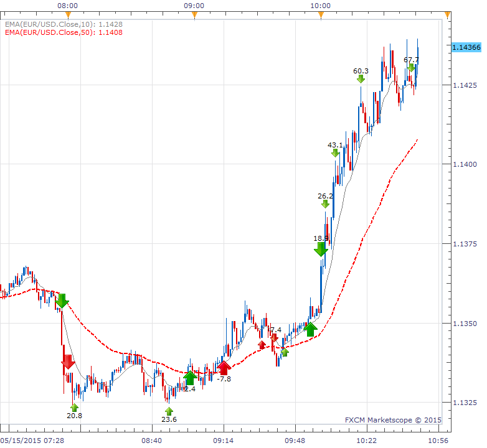The height and width of the screenshot is (448, 487).
Task: Click the -7.4 pip value label
Action: tap(275, 330)
